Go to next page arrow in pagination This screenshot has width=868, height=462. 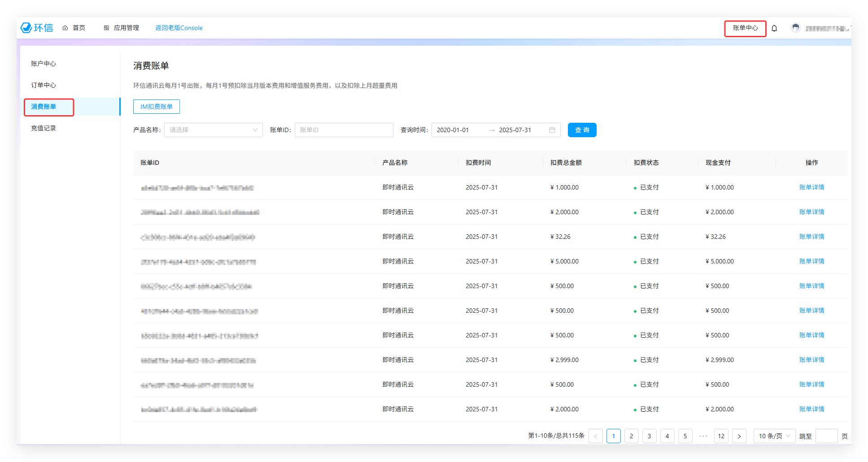pyautogui.click(x=739, y=436)
